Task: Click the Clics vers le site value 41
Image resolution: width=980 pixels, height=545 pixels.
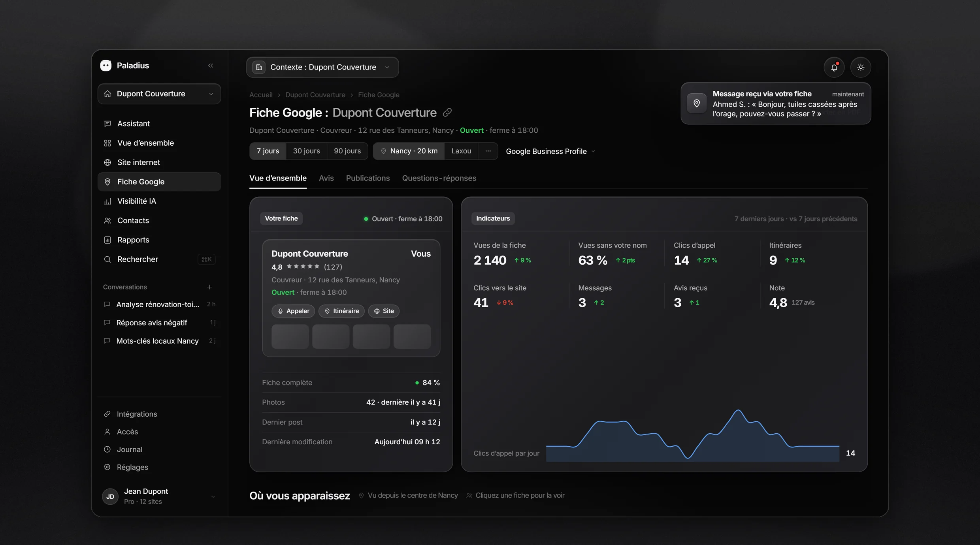Action: click(481, 303)
